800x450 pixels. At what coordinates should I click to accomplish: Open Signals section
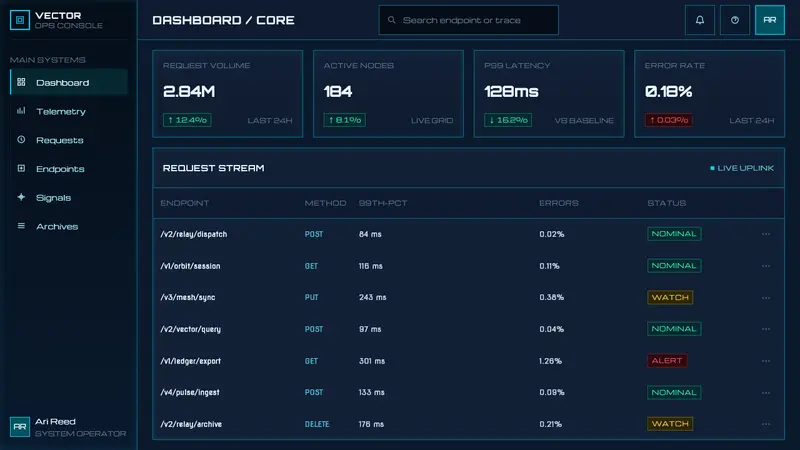68,197
